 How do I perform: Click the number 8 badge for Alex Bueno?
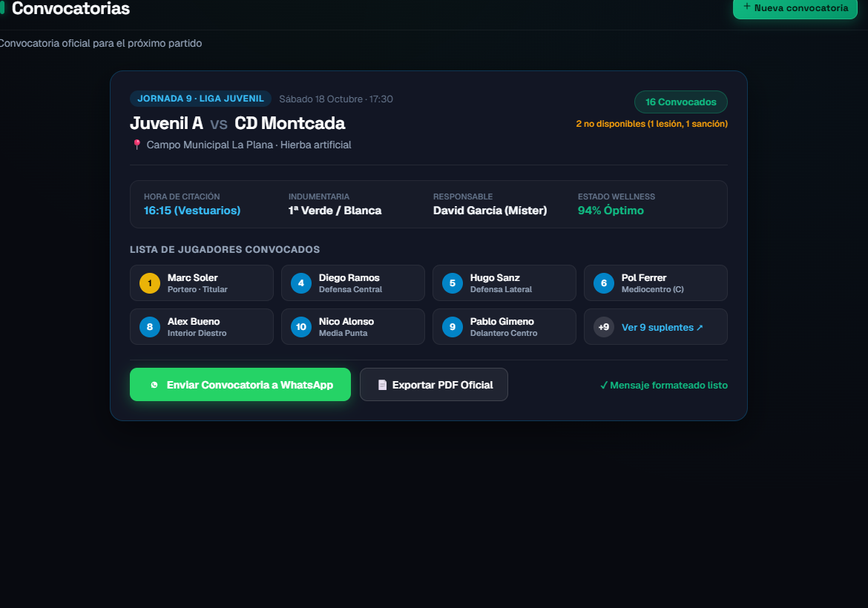coord(149,327)
